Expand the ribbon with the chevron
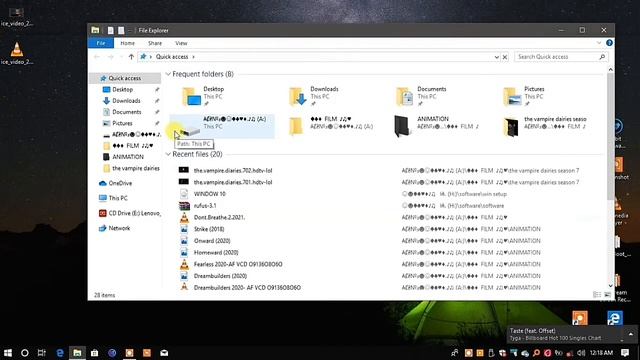This screenshot has width=640, height=360. point(599,43)
